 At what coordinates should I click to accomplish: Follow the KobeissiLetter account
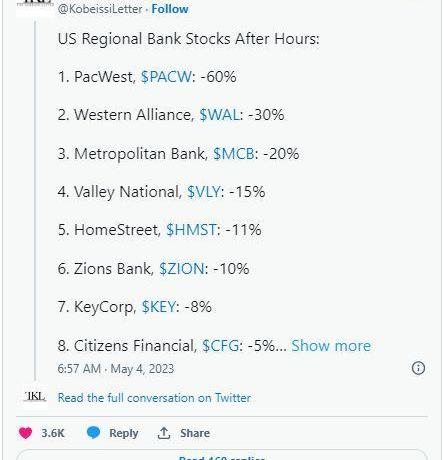(x=170, y=9)
